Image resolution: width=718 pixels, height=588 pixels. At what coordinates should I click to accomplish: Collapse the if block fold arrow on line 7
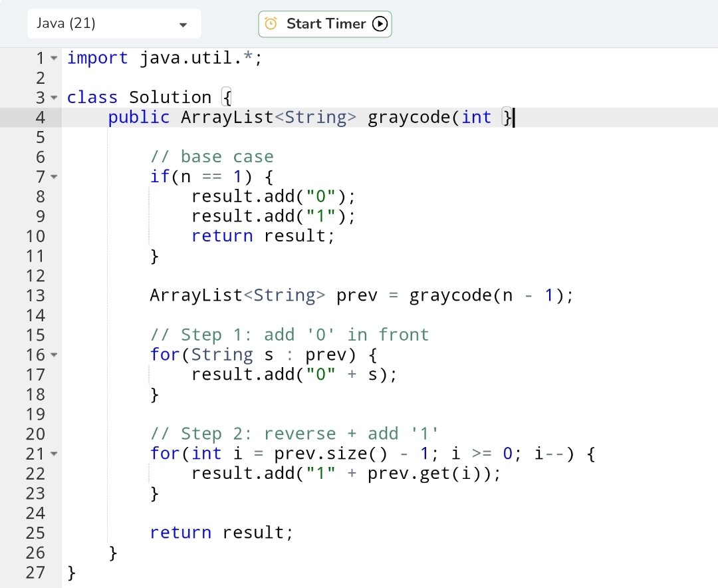pos(54,177)
